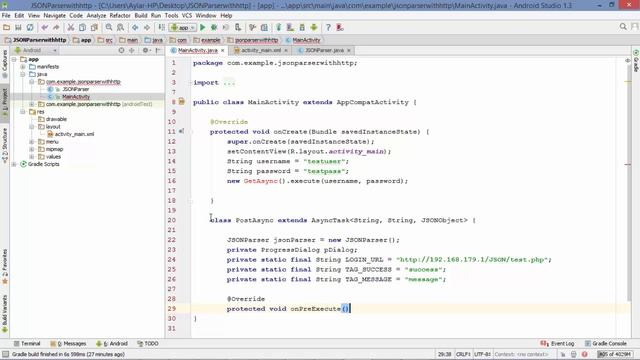This screenshot has width=640, height=360.
Task: Expand the menu folder node
Action: click(32, 142)
